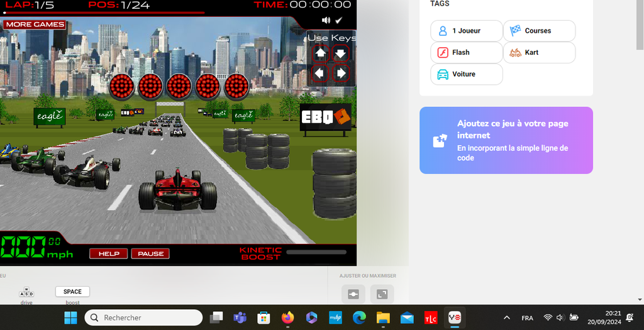This screenshot has width=644, height=330.
Task: Toggle the checkmark option beside the speaker
Action: pos(339,20)
